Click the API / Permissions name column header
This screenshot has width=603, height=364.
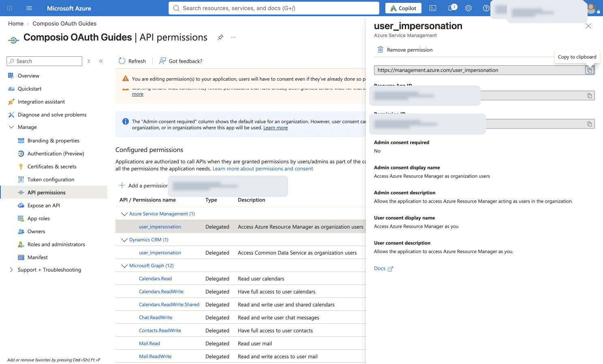[x=148, y=200]
